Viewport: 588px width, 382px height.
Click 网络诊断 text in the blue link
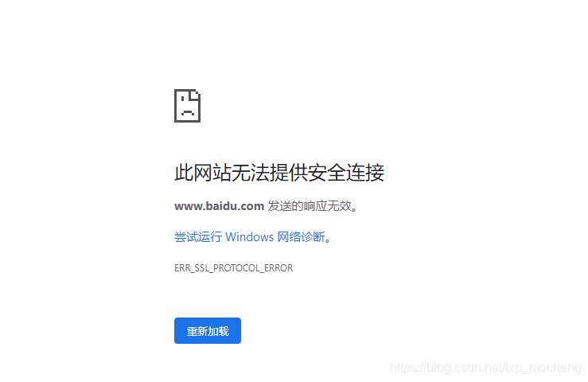point(301,237)
